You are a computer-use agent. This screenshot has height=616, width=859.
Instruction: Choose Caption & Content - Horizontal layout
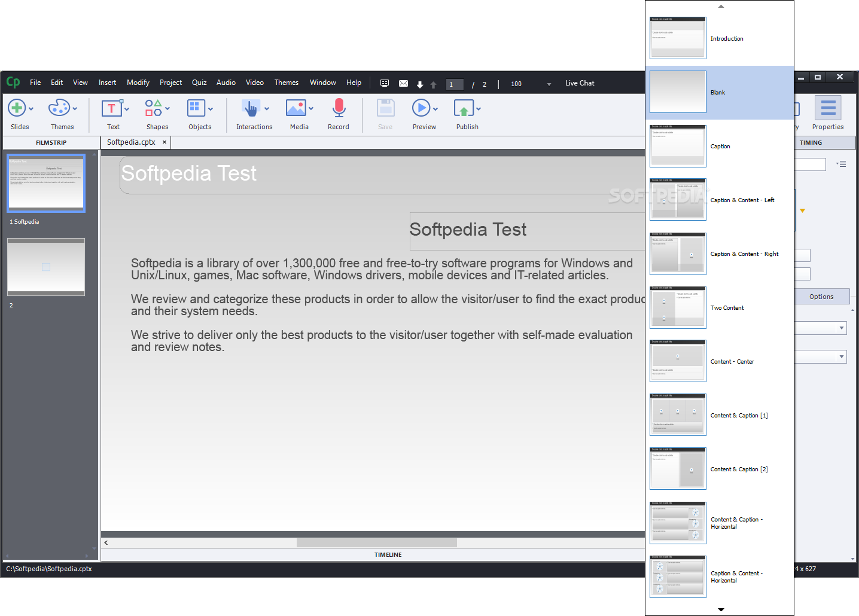tap(720, 577)
